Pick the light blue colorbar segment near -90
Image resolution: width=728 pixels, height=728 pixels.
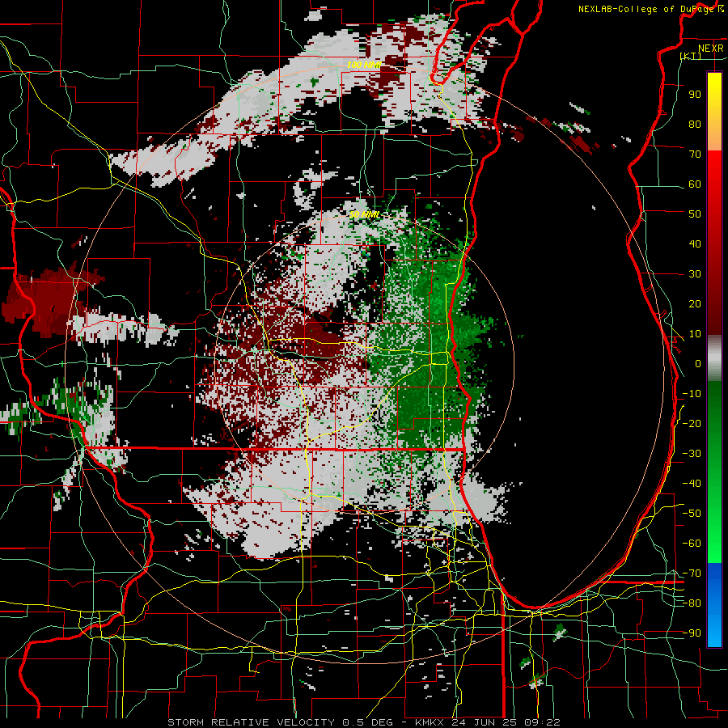(x=714, y=632)
